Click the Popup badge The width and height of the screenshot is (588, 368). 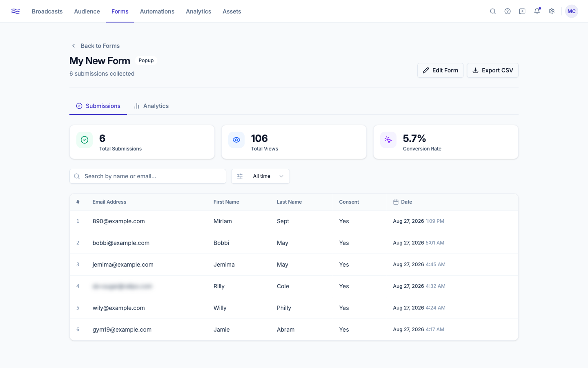(x=146, y=61)
